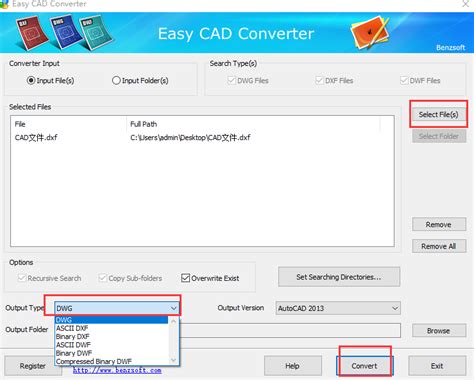Select the CAD文件.dxf file row

coord(202,137)
